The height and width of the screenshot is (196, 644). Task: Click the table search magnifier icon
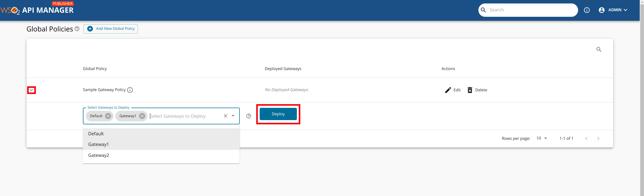(599, 50)
